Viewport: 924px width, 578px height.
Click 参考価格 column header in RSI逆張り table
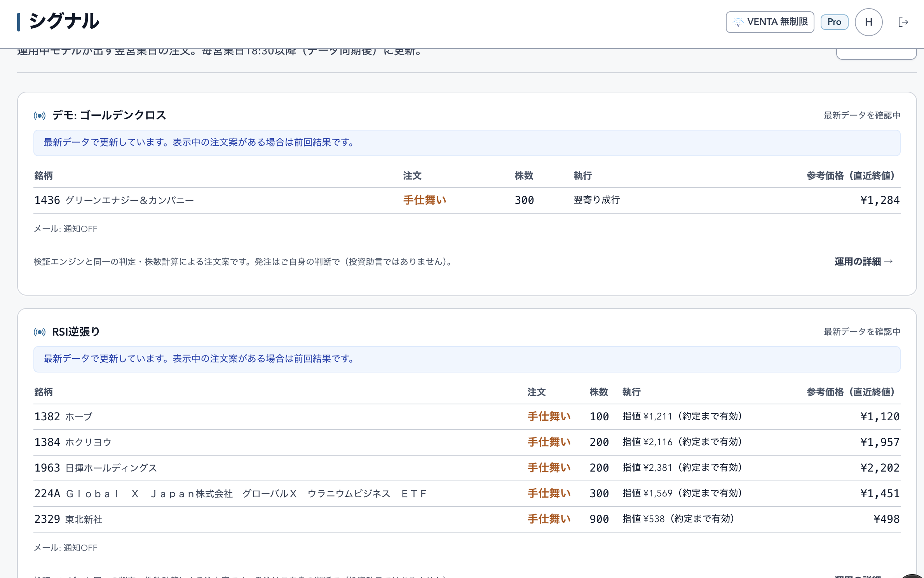point(853,392)
